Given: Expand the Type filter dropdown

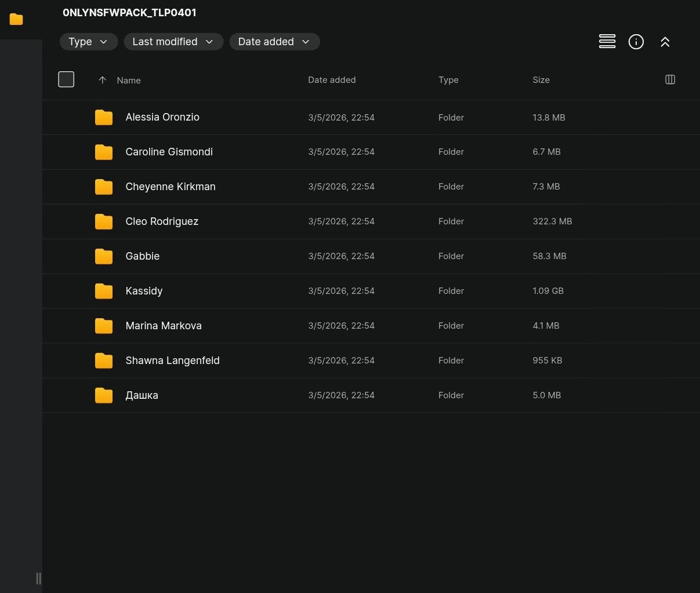Looking at the screenshot, I should coord(88,42).
